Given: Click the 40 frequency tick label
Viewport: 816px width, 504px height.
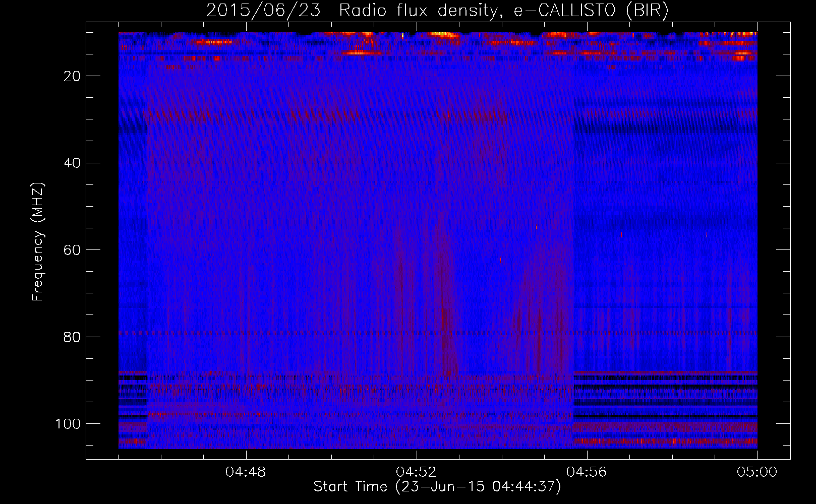Looking at the screenshot, I should [73, 163].
